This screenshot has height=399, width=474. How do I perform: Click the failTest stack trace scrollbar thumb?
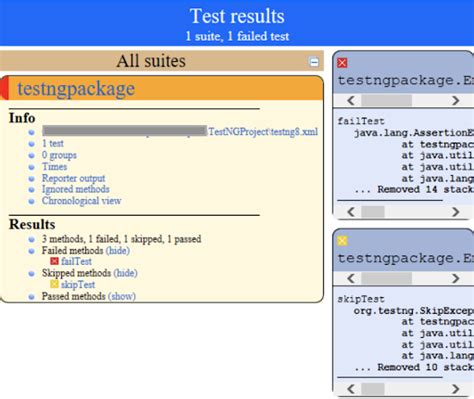[x=373, y=212]
